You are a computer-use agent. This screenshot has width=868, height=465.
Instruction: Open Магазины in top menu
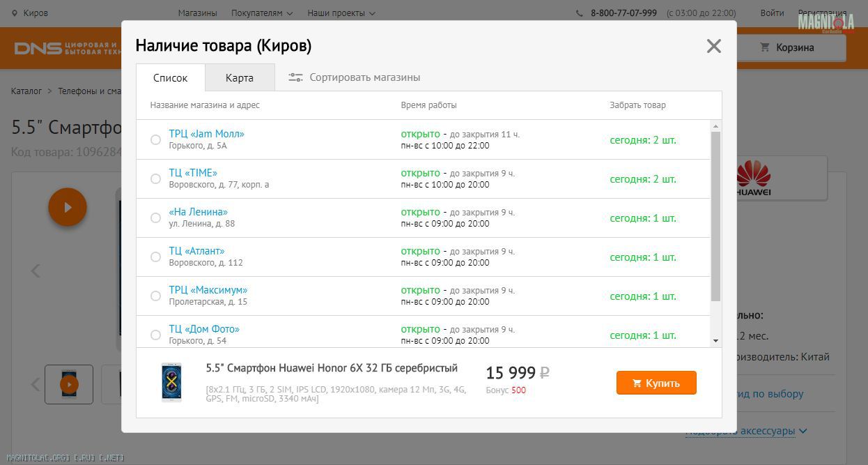tap(198, 13)
